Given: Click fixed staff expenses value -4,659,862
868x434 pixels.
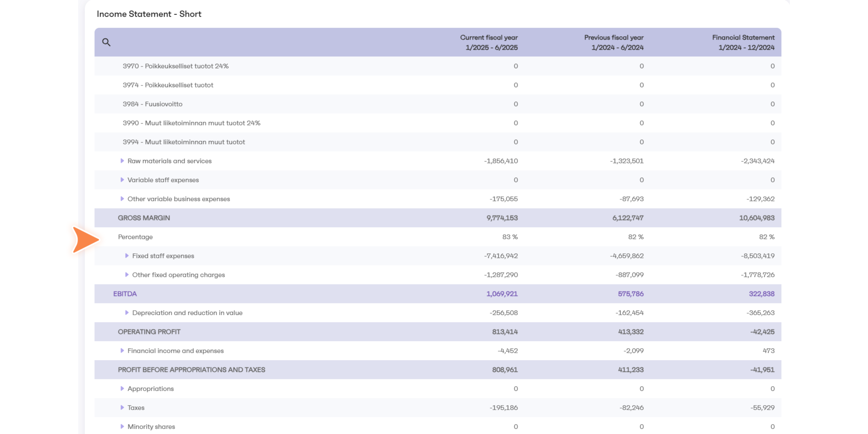Looking at the screenshot, I should [627, 256].
